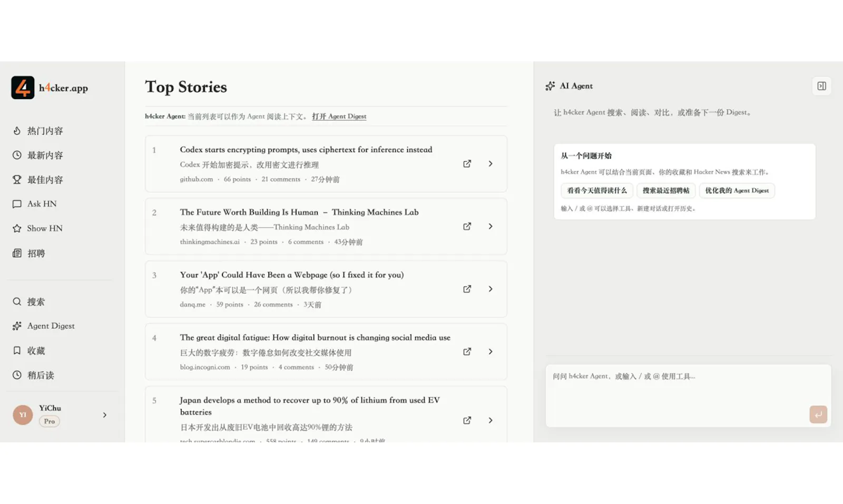
Task: Click the 看看今天值得读什么 suggestion
Action: tap(597, 191)
